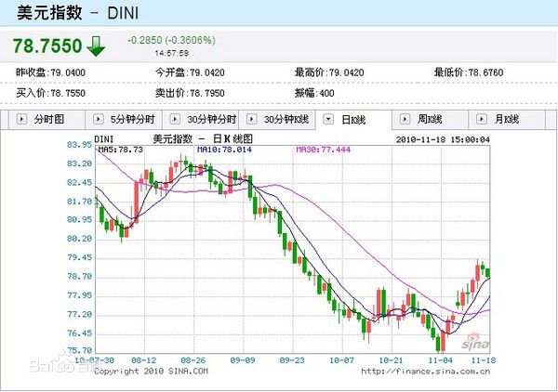
Task: Click 卖出价:78.7950 value
Action: click(x=190, y=93)
